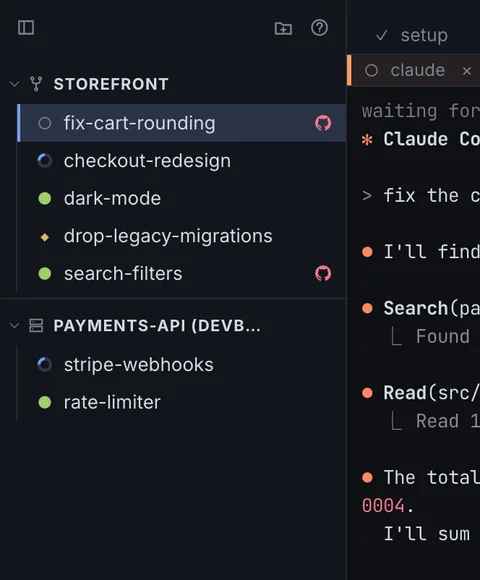Click GitHub icon on search-filters row
The image size is (480, 580).
323,274
